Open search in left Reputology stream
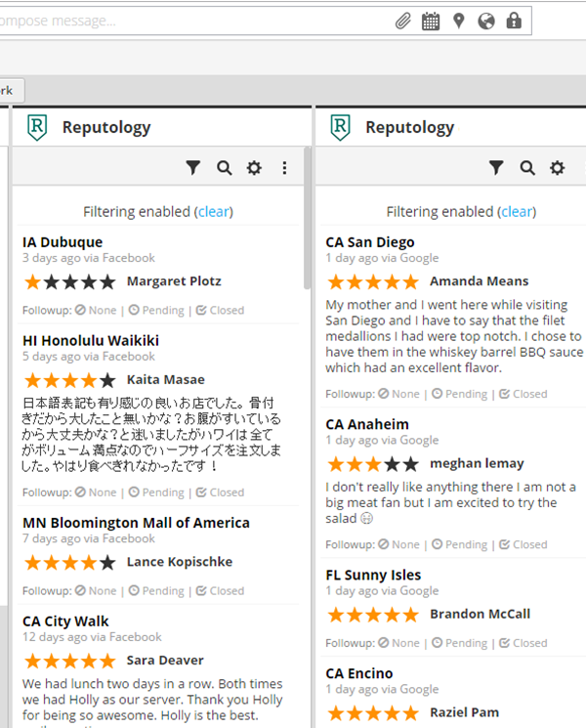586x728 pixels. click(224, 168)
